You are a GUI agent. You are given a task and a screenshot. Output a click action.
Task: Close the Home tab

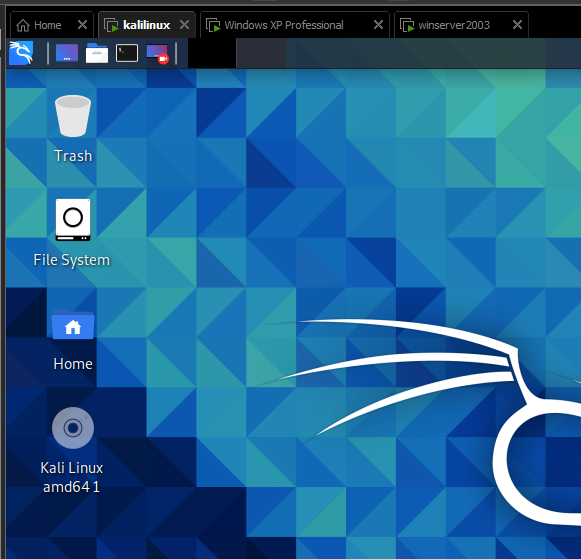pyautogui.click(x=82, y=25)
